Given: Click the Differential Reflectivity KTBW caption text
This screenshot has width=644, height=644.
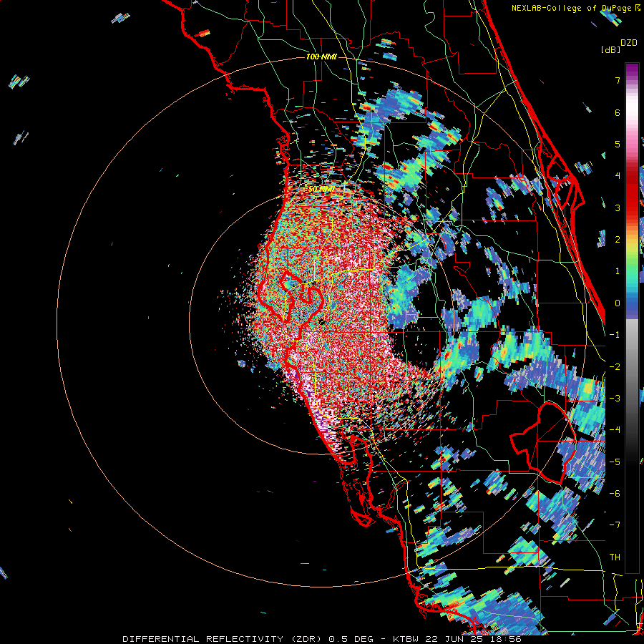Looking at the screenshot, I should coord(322,639).
